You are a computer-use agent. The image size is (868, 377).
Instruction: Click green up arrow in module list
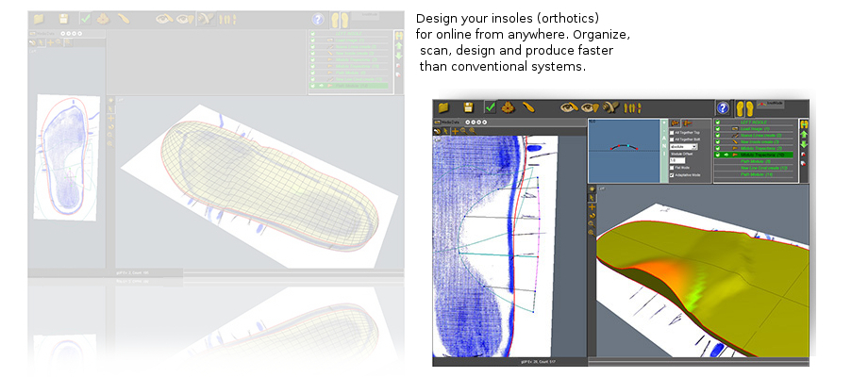(x=804, y=136)
